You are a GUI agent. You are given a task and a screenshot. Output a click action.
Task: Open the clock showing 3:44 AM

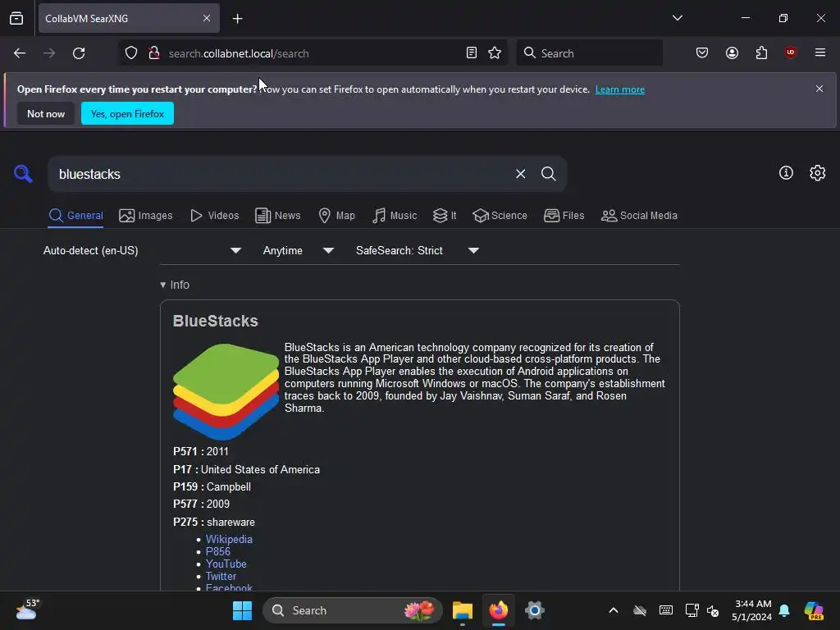[752, 610]
